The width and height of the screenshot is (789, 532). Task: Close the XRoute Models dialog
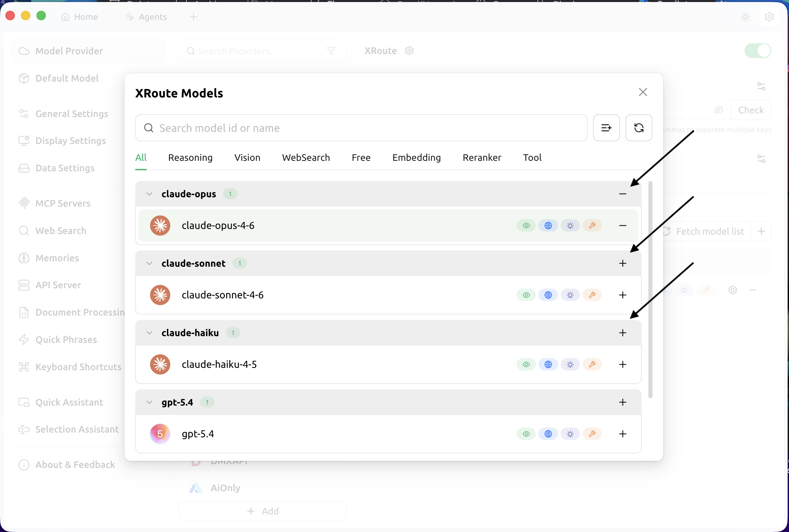tap(642, 92)
